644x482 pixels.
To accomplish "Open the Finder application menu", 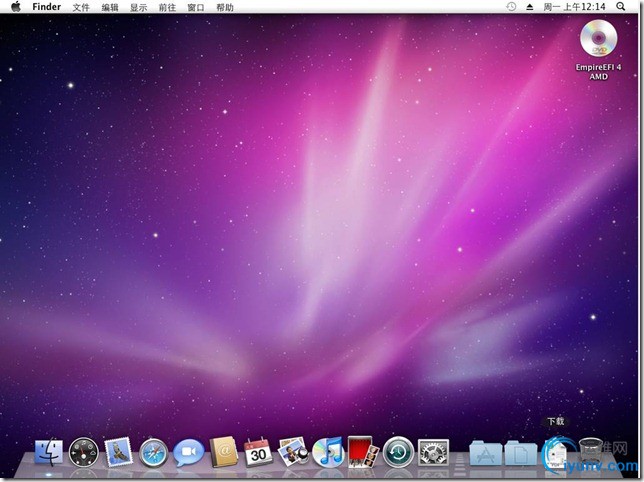I will (46, 7).
